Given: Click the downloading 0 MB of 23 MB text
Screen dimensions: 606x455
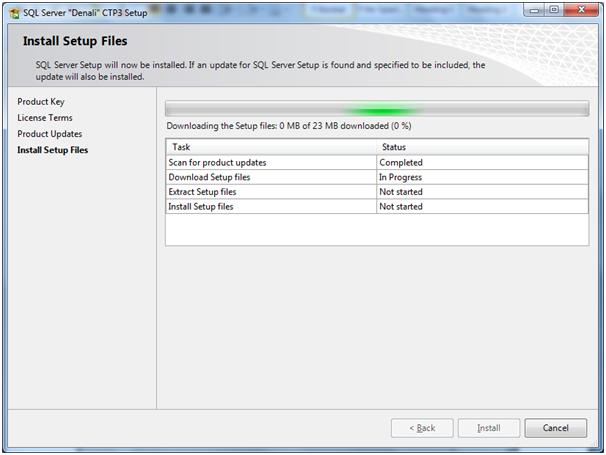Looking at the screenshot, I should [x=289, y=126].
